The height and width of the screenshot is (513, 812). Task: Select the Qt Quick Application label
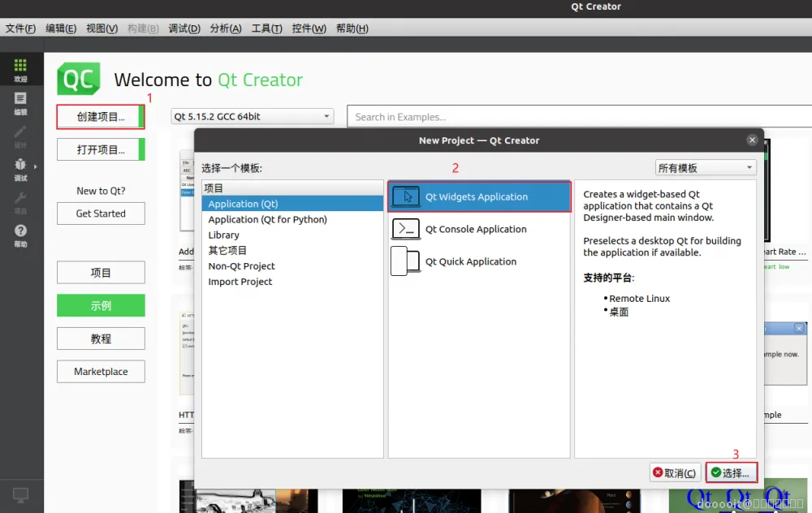click(471, 261)
